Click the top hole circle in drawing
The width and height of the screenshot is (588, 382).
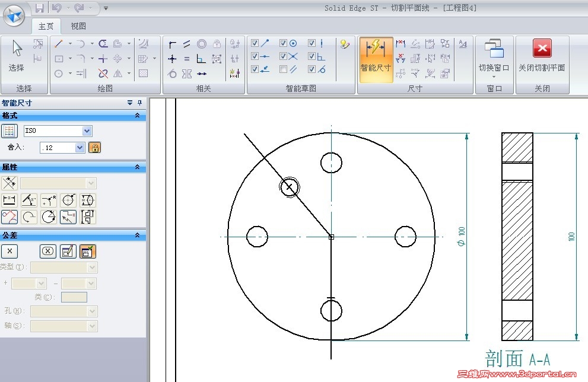pos(331,163)
